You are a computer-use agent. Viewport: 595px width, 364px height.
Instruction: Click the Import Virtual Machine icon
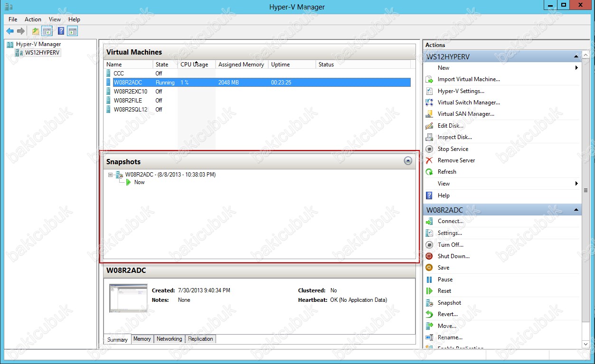429,80
